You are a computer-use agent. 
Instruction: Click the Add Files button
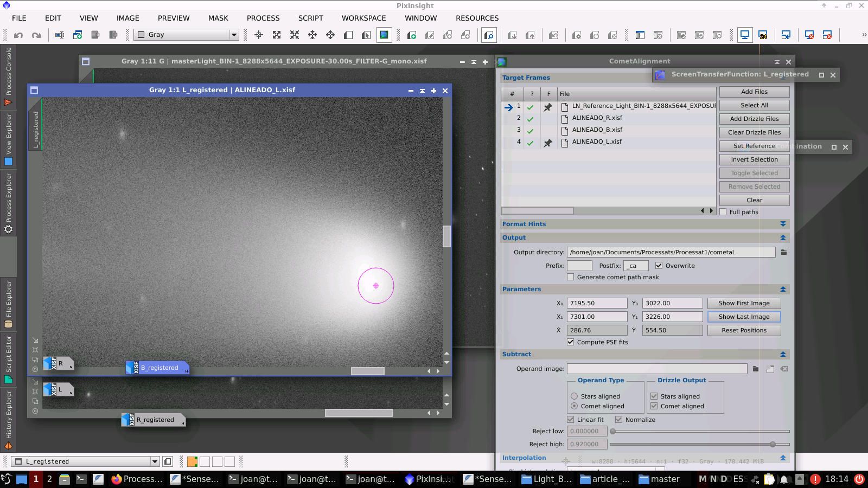754,92
